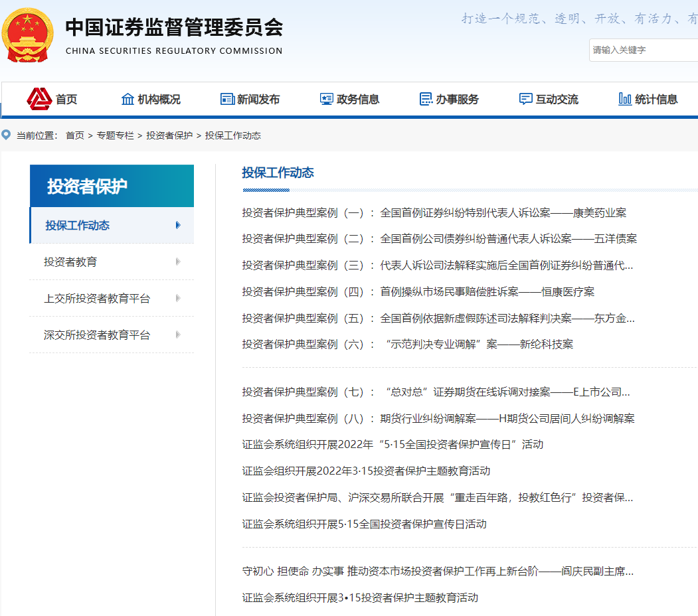Click the building icon beside 机构概况
Image resolution: width=698 pixels, height=616 pixels.
(x=128, y=99)
